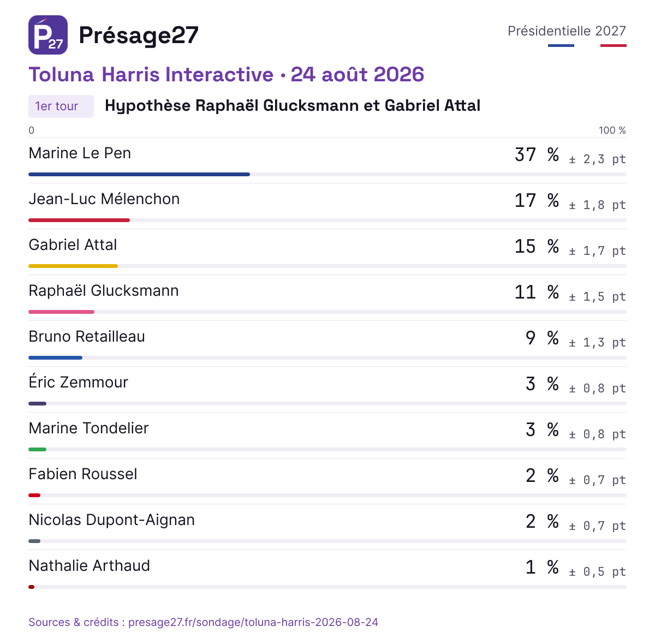This screenshot has height=644, width=655.
Task: Click the Présage27 purple logo icon
Action: tap(48, 35)
